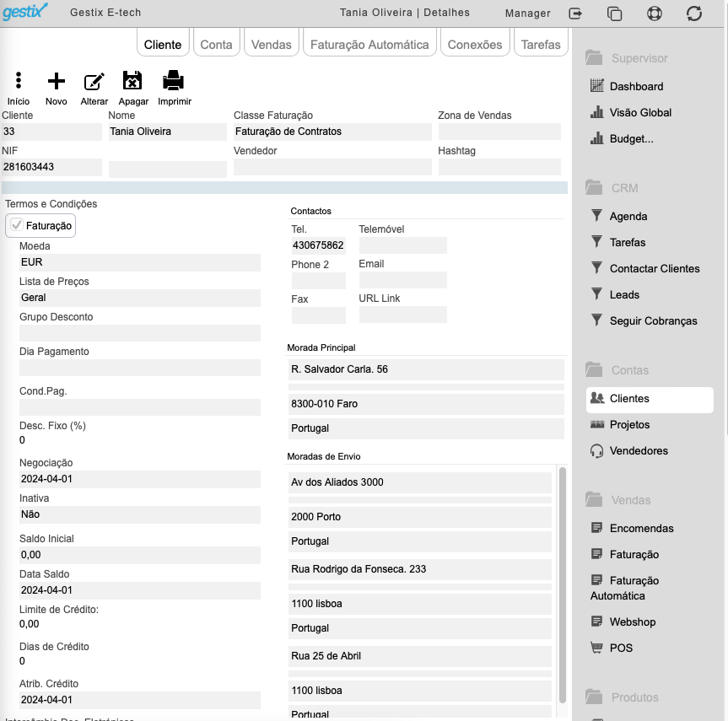Click the refresh icon in header
The width and height of the screenshot is (728, 721).
(694, 13)
